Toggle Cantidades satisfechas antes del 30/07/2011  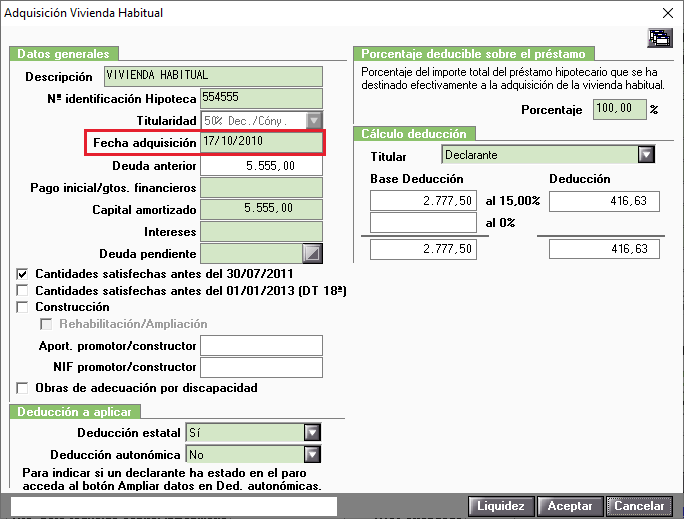[x=23, y=273]
